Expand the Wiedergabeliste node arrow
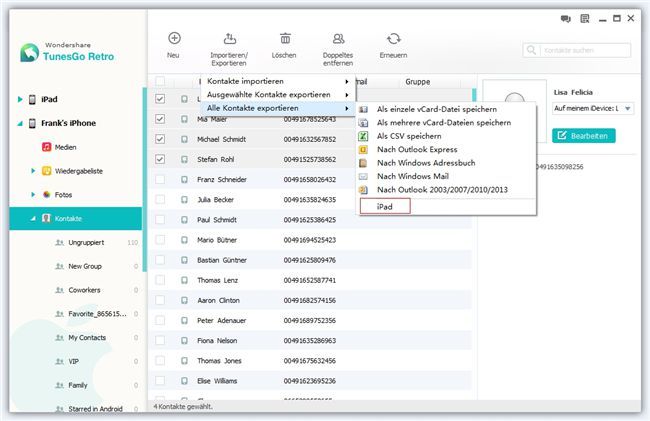Screen dimensions: 650x421 [33, 171]
